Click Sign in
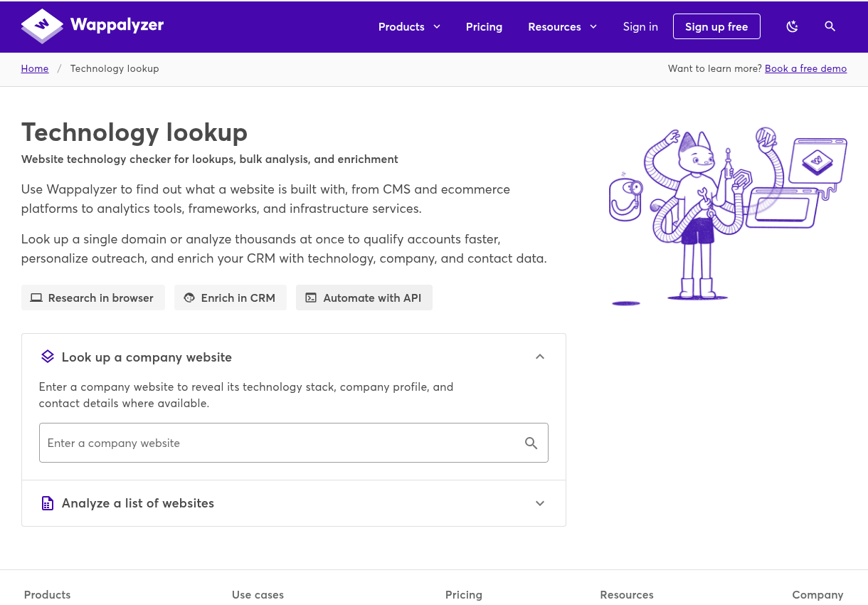 640,26
